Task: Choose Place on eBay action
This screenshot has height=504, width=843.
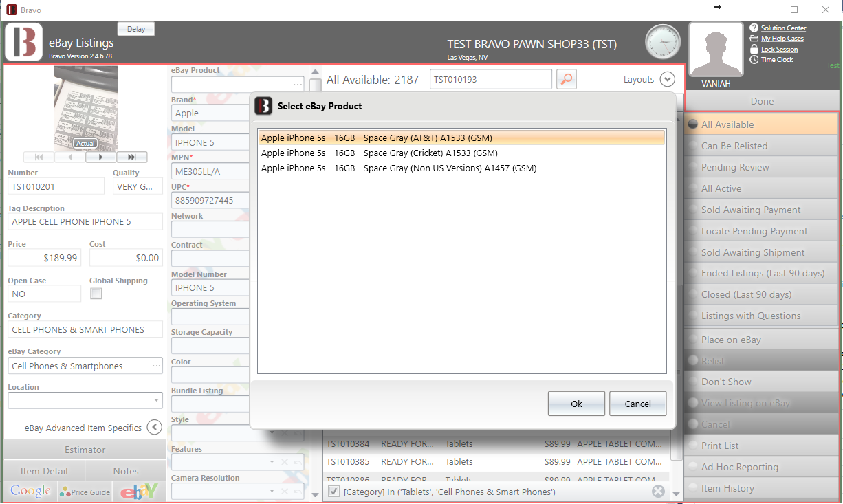Action: (x=761, y=340)
